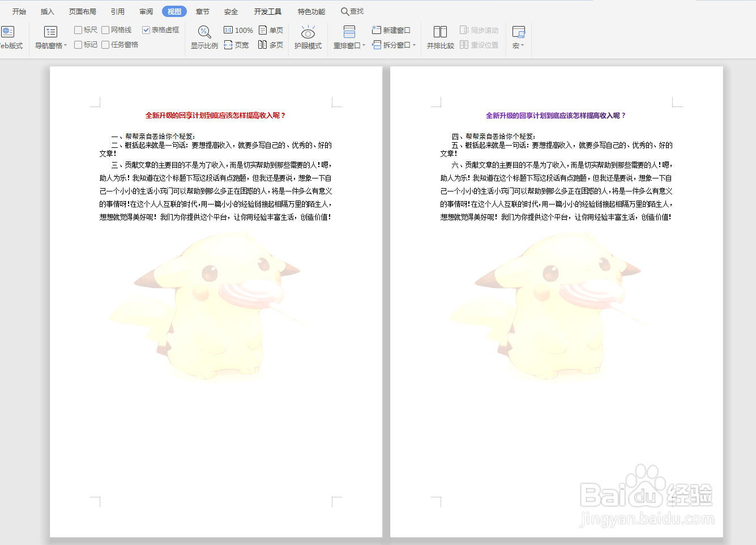Viewport: 756px width, 545px height.
Task: Click reset position (重设位置)
Action: pyautogui.click(x=479, y=45)
